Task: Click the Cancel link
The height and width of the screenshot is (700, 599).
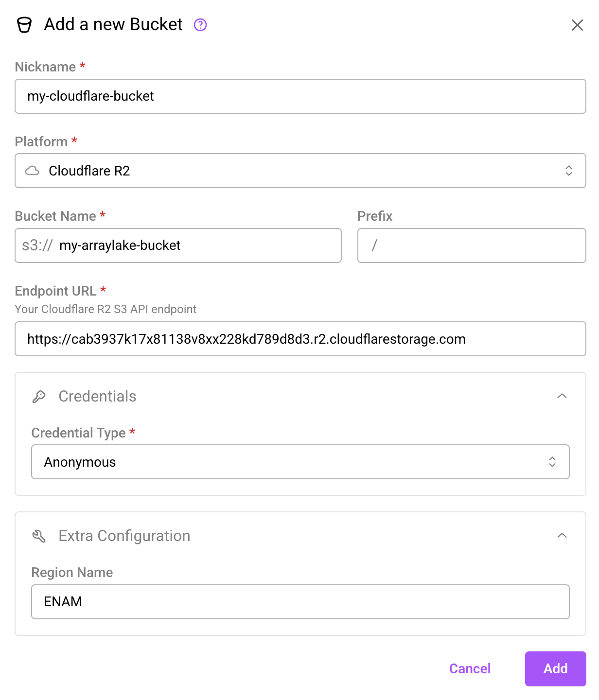Action: tap(469, 668)
